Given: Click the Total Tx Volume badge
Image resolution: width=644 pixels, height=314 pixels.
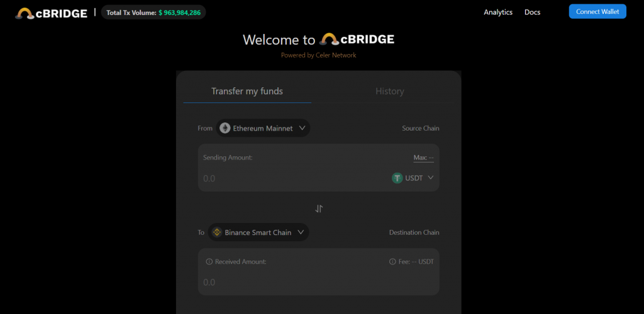Looking at the screenshot, I should (153, 13).
